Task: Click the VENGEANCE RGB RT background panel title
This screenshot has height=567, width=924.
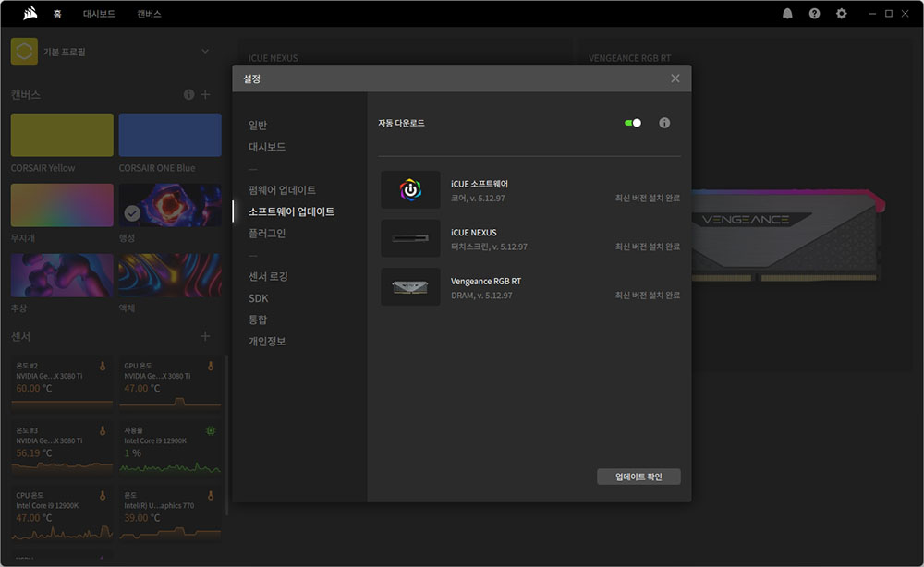Action: click(629, 57)
